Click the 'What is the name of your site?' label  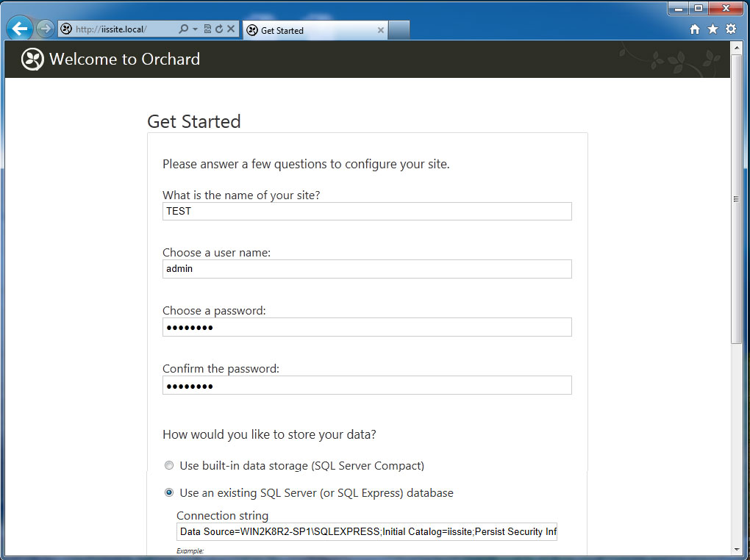(x=241, y=195)
